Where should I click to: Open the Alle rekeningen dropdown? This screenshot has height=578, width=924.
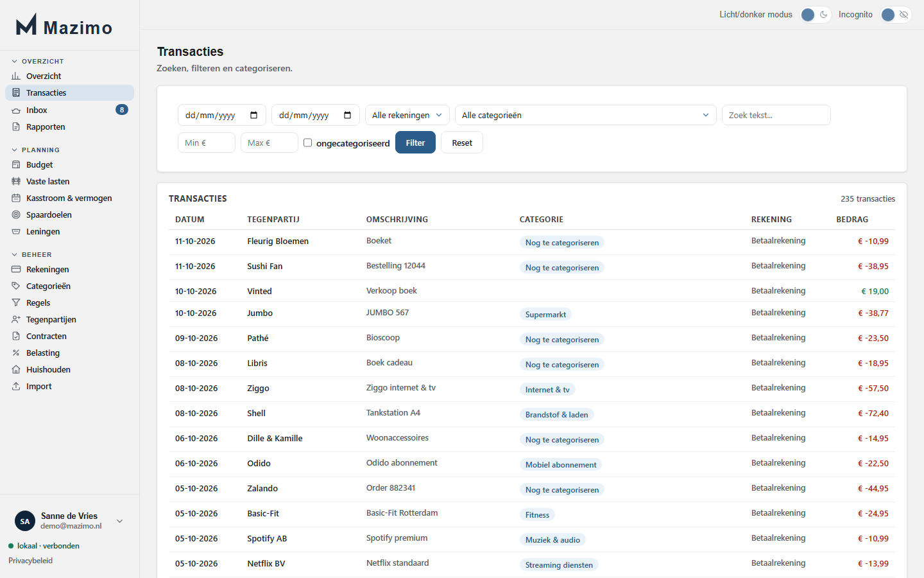[x=407, y=115]
